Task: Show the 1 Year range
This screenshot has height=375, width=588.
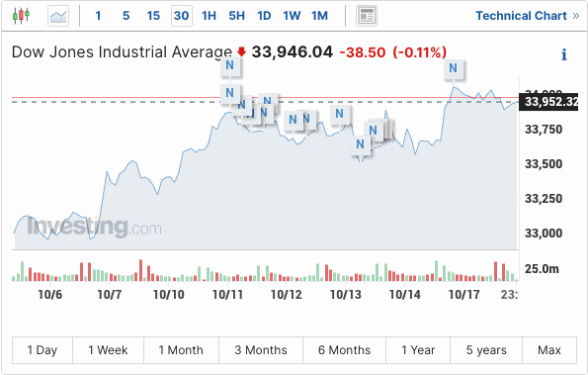Action: click(418, 350)
